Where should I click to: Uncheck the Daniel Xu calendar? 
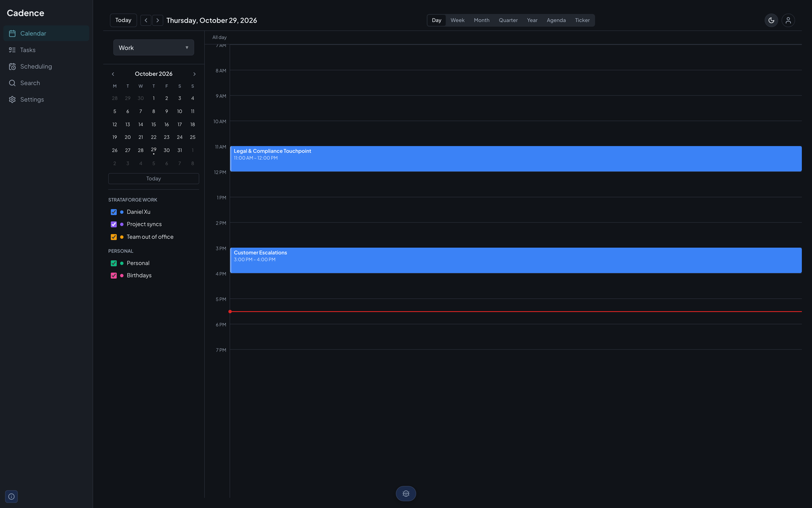point(114,212)
